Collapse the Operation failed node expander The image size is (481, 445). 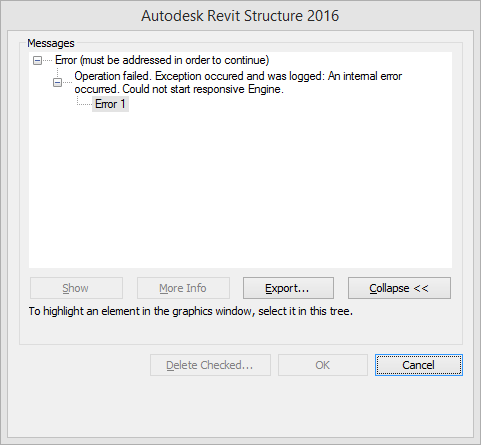coord(57,82)
